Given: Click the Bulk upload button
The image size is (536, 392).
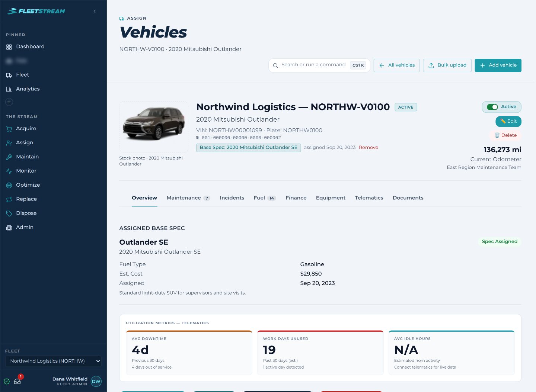Looking at the screenshot, I should (447, 65).
